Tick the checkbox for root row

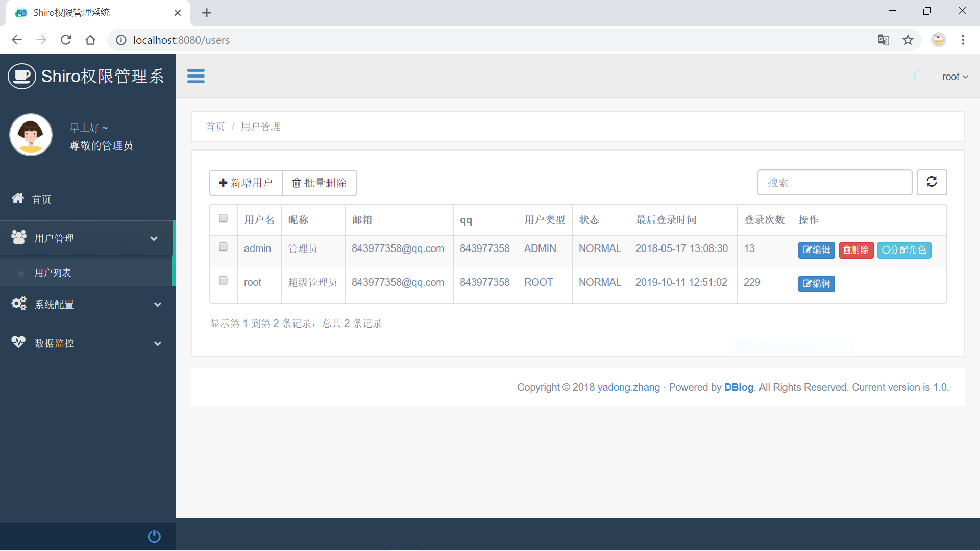[223, 281]
